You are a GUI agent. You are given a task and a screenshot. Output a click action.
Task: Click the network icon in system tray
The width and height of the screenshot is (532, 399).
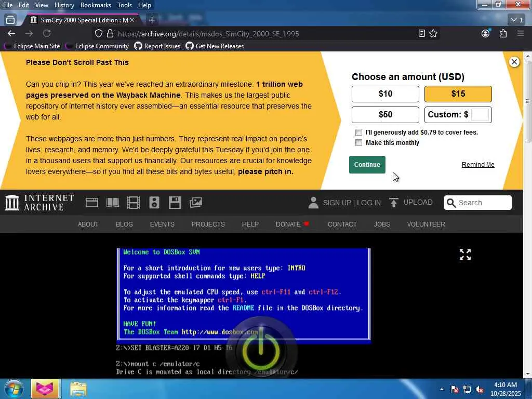tap(467, 390)
